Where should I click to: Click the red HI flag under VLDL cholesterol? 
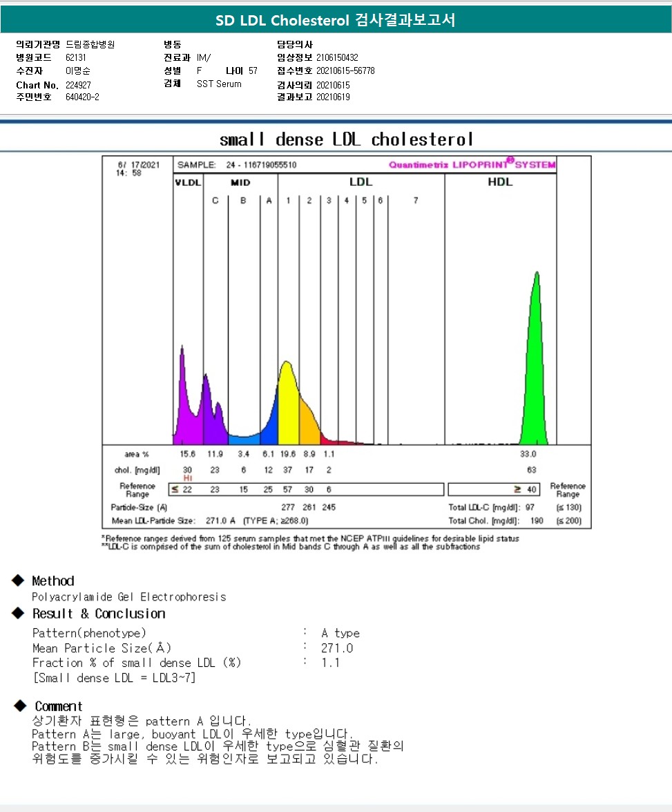tap(187, 478)
